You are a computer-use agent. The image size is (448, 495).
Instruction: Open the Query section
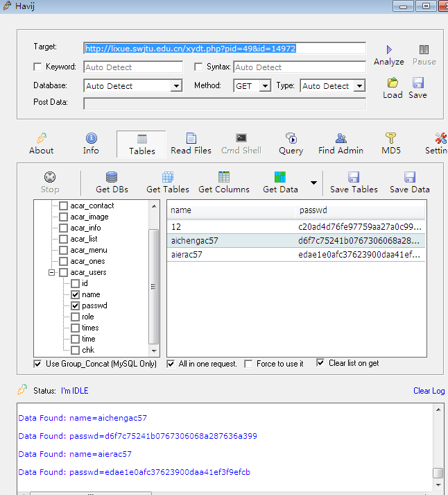pos(291,144)
